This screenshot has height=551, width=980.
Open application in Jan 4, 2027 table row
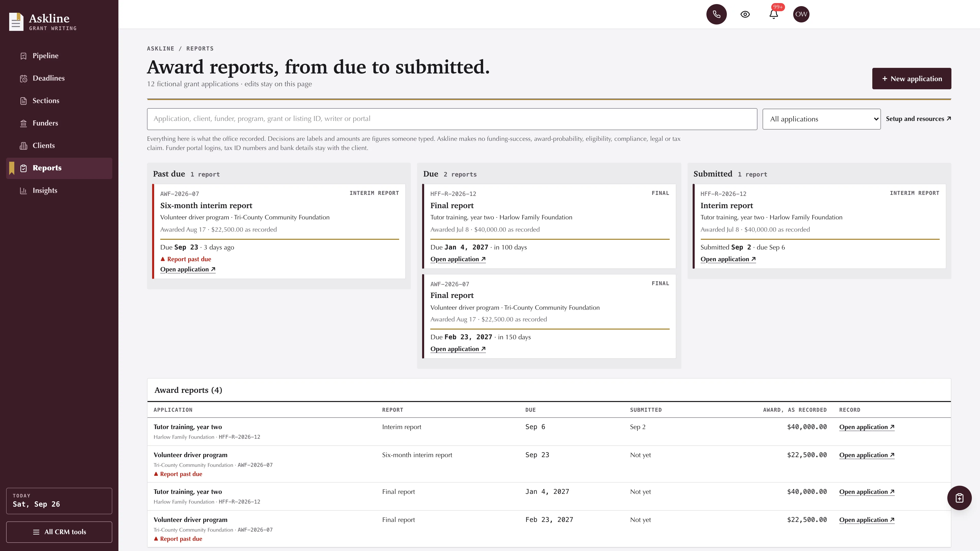(867, 492)
